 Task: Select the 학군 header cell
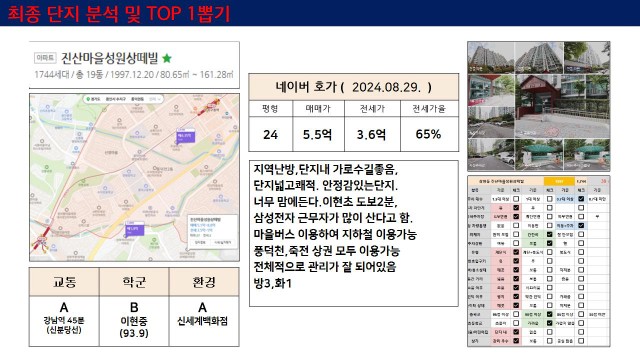click(134, 282)
